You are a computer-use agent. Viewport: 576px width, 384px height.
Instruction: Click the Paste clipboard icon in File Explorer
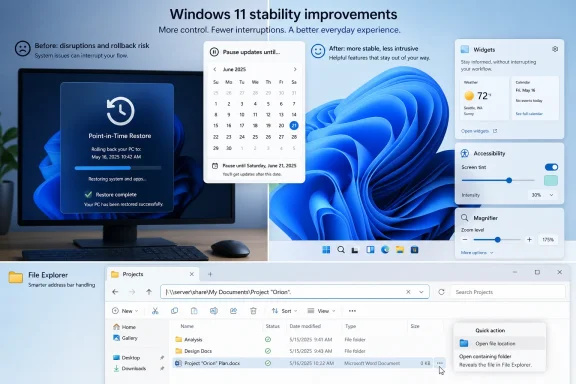pyautogui.click(x=194, y=311)
